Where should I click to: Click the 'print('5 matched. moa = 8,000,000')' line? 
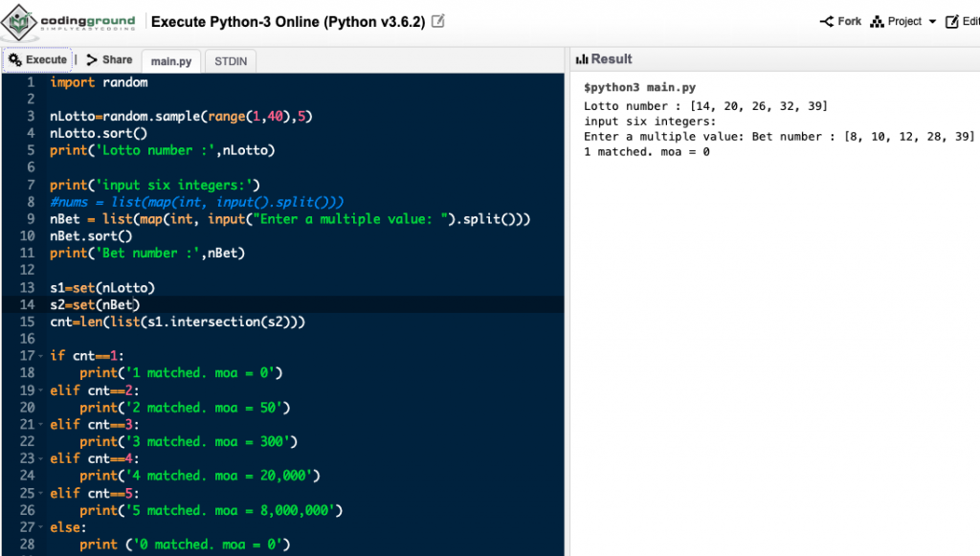(212, 510)
